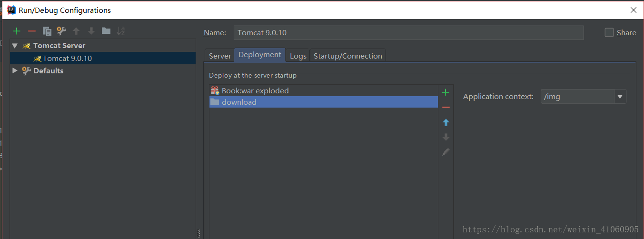Toggle the Share checkbox
This screenshot has width=644, height=239.
[609, 32]
